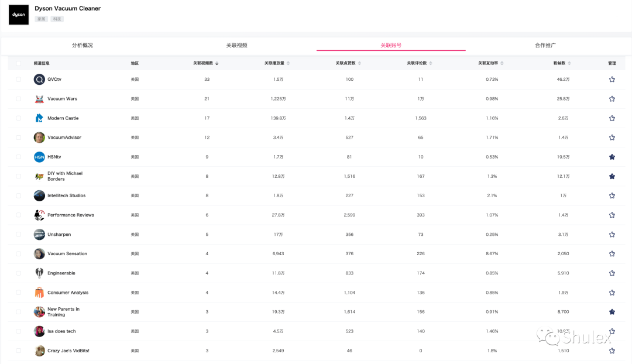This screenshot has width=632, height=364.
Task: Unstar New Parents in Training channel
Action: 612,311
